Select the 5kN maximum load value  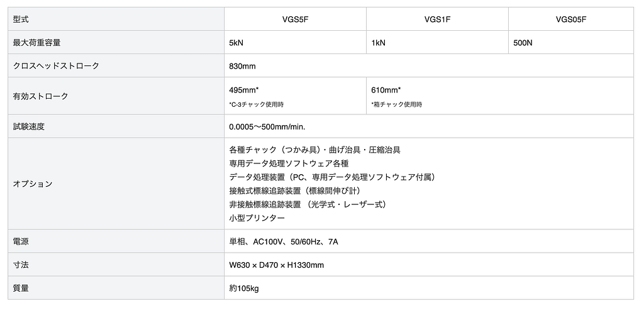point(237,43)
